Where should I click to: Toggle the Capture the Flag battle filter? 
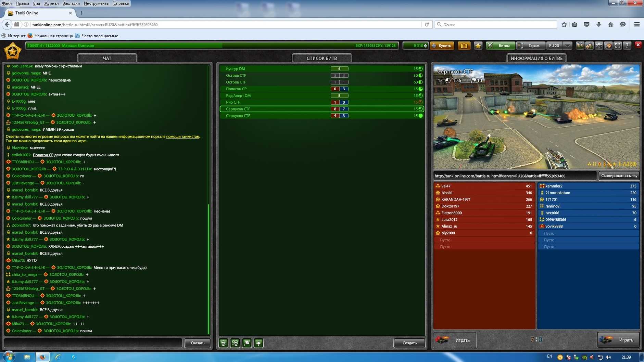tap(247, 343)
